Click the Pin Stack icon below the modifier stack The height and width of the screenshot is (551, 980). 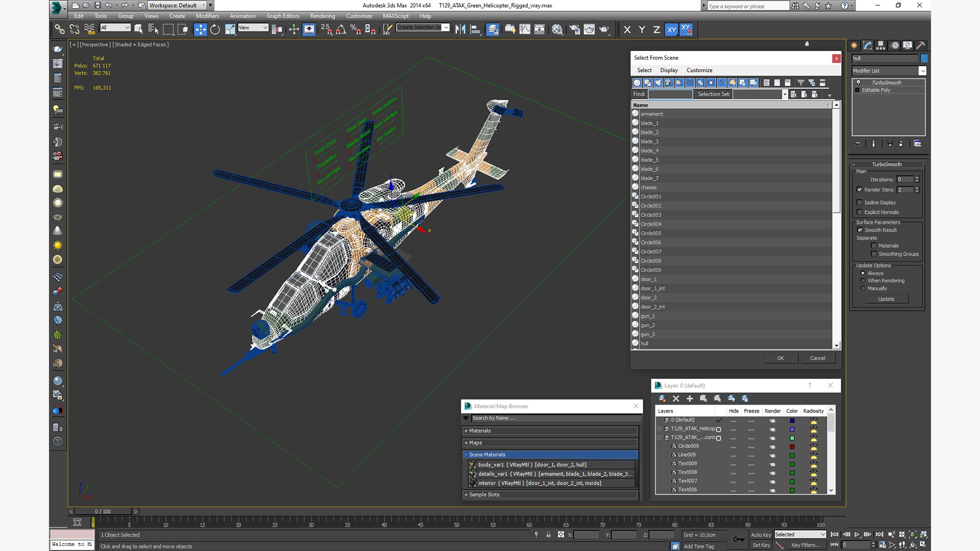[x=857, y=144]
